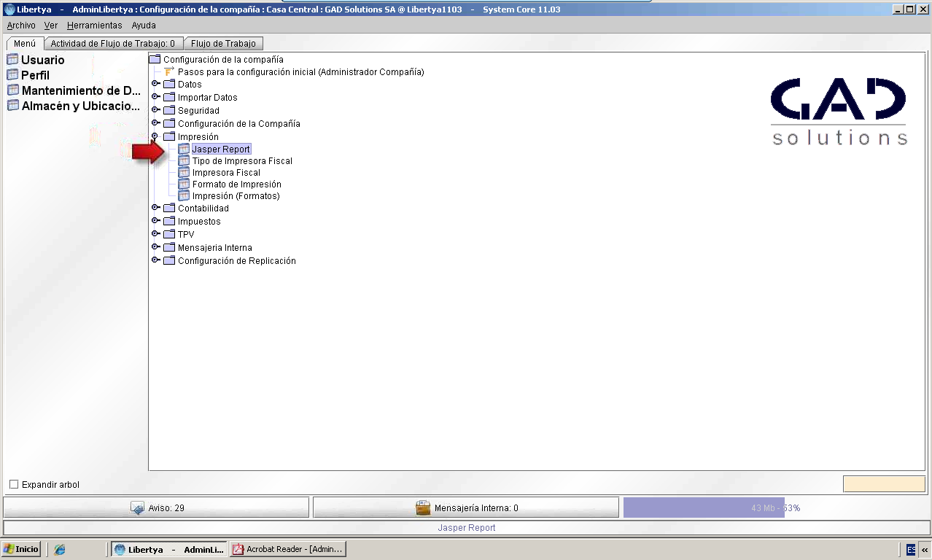Image resolution: width=932 pixels, height=560 pixels.
Task: Click the Jasper Report status bar text
Action: tap(467, 528)
